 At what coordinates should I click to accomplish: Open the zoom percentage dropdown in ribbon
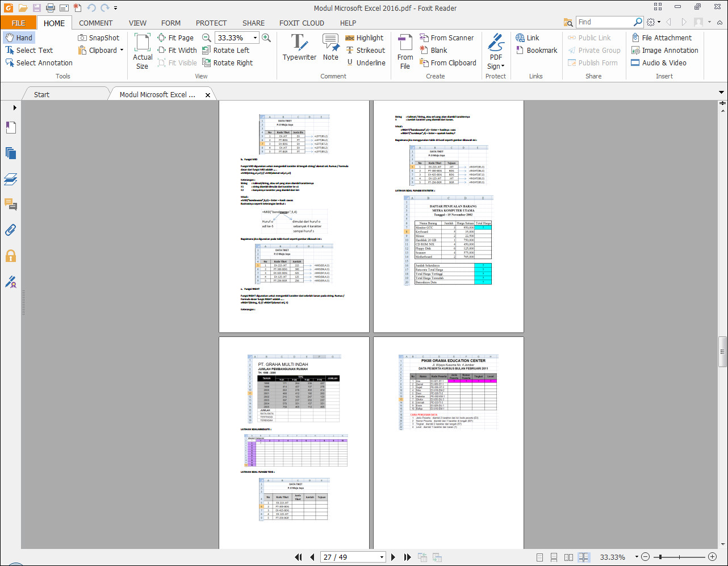(255, 38)
